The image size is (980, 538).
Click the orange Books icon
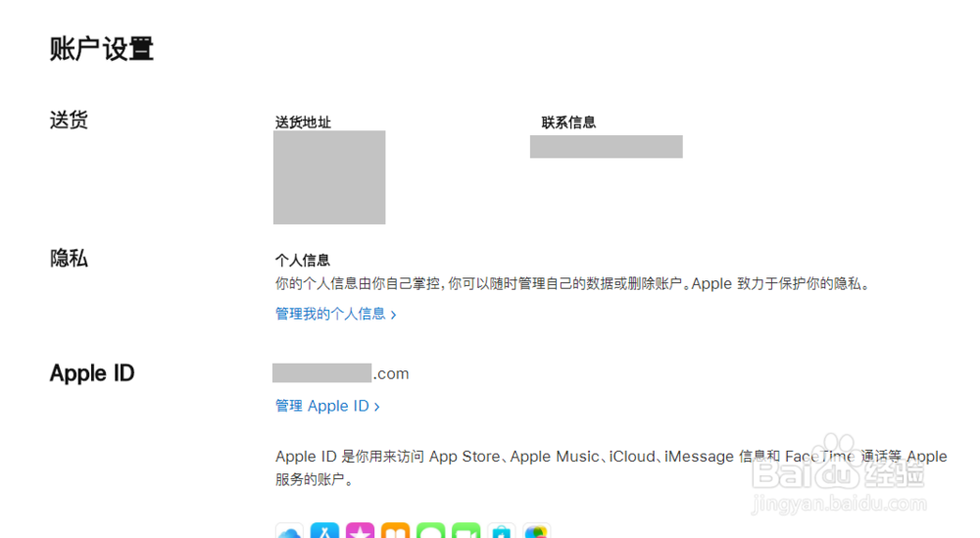(396, 530)
